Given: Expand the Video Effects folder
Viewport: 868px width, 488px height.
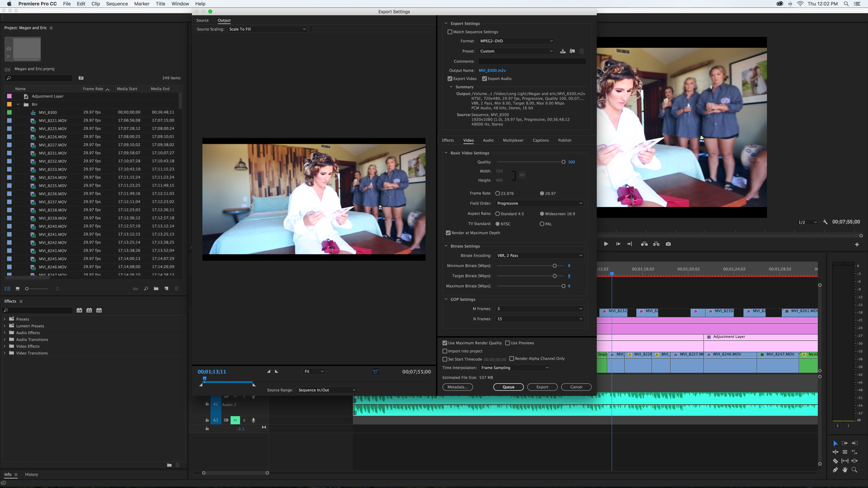Looking at the screenshot, I should (5, 346).
